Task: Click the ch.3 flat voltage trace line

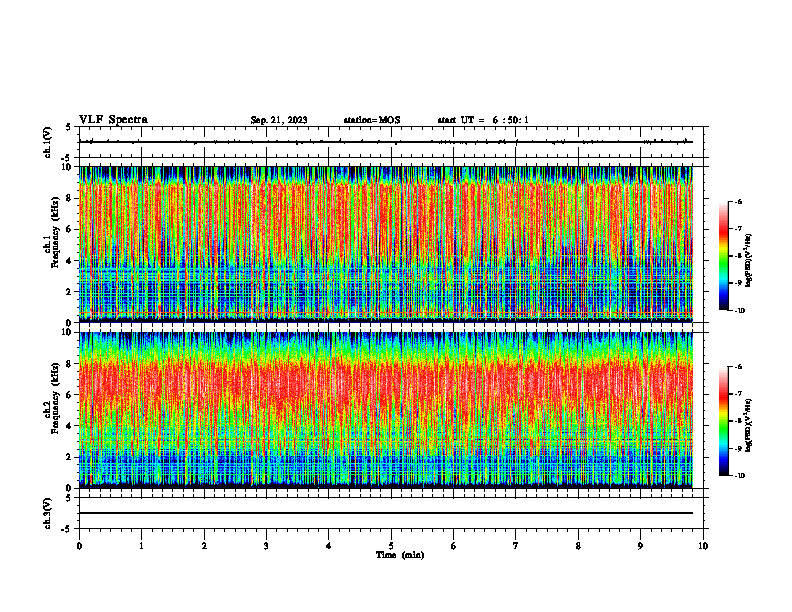Action: [x=386, y=513]
